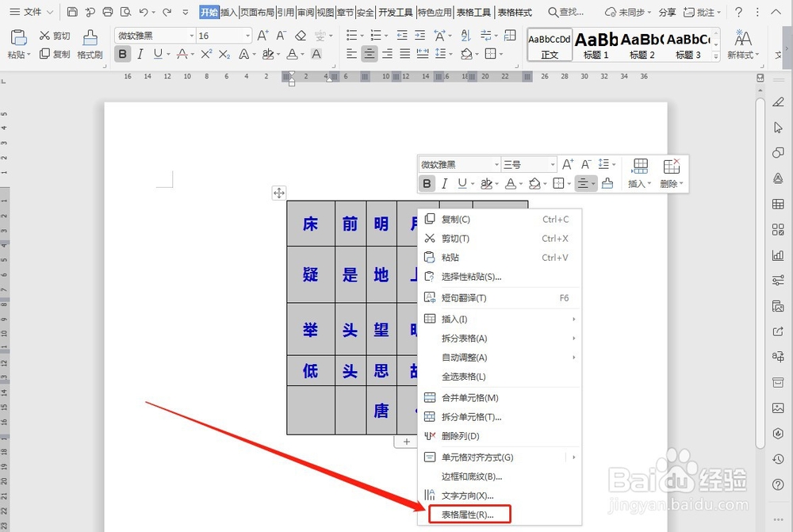Click the sort A-Z icon in ribbon
The height and width of the screenshot is (532, 793).
465,36
